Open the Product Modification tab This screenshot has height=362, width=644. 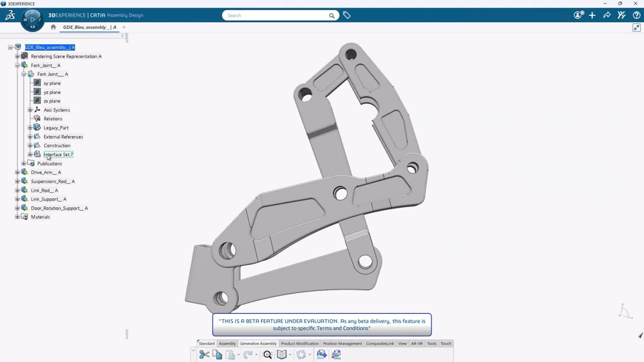(300, 343)
